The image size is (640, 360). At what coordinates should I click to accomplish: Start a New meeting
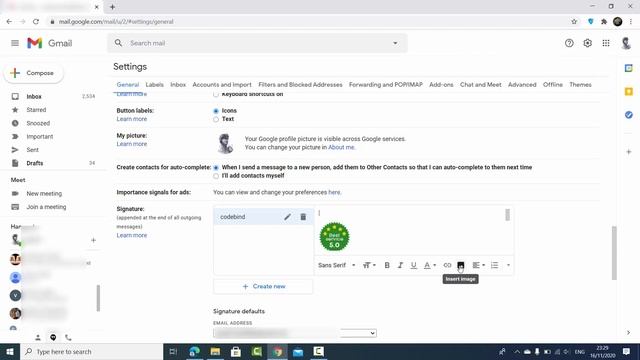click(x=44, y=193)
